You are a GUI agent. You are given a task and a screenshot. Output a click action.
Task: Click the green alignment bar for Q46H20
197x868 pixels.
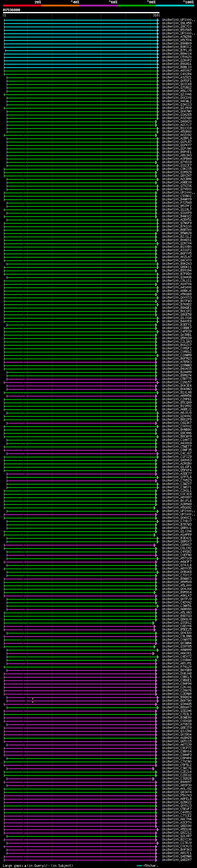(x=82, y=122)
